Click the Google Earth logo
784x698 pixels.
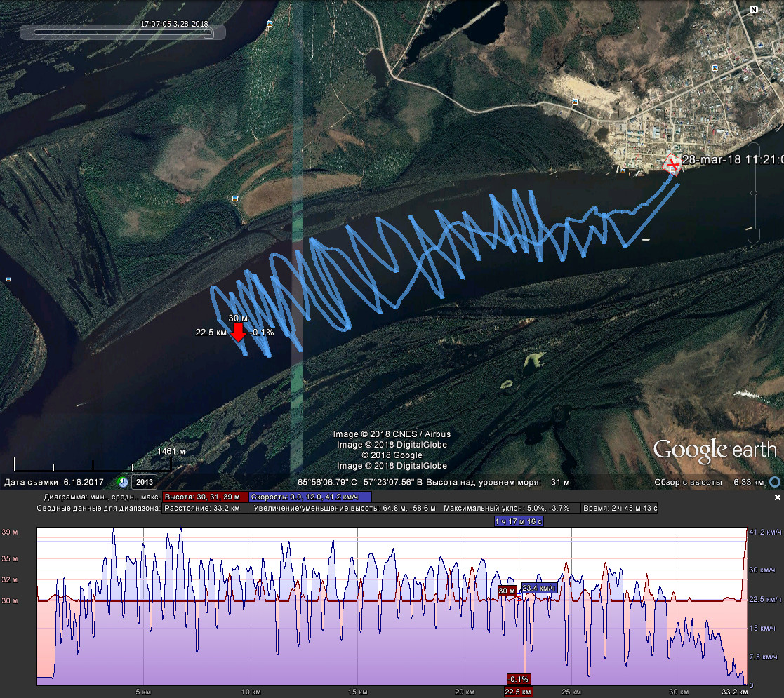point(715,450)
